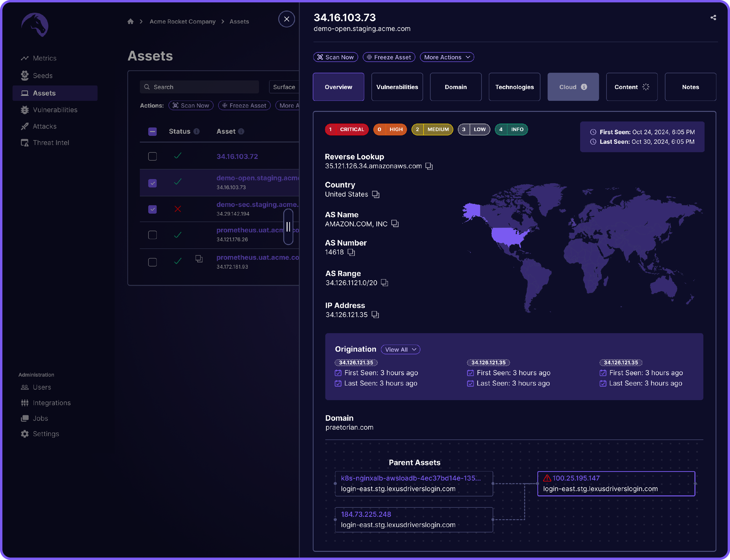Open the Technologies tab
The height and width of the screenshot is (560, 730).
(514, 87)
